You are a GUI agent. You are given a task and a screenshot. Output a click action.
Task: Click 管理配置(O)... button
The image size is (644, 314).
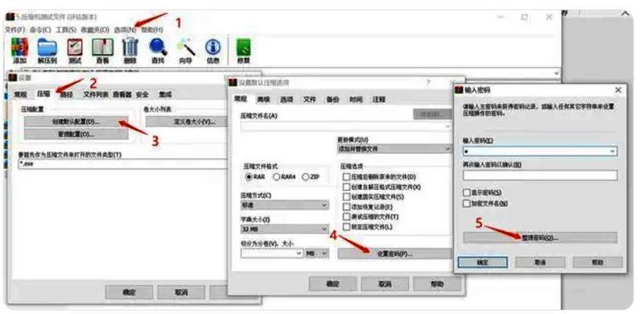(x=76, y=134)
